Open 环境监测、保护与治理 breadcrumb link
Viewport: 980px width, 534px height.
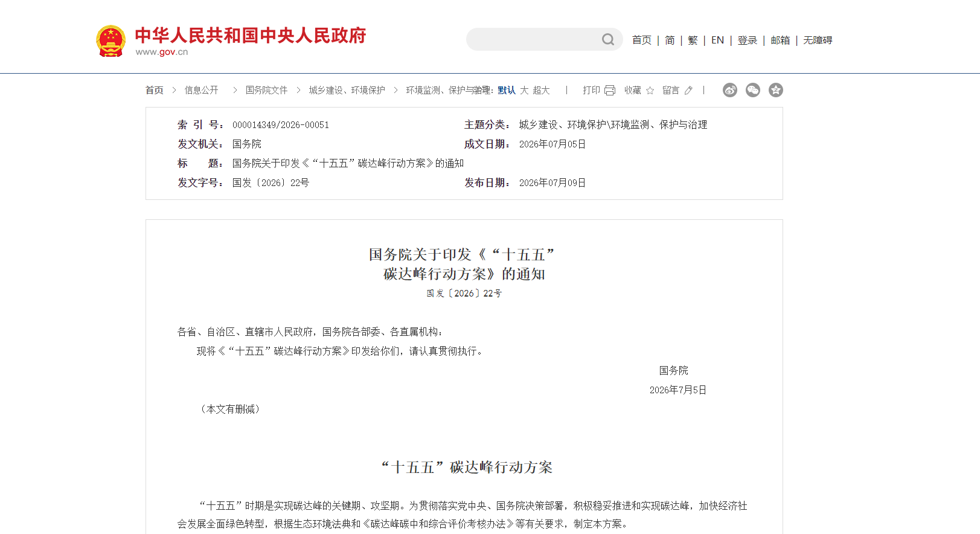(x=448, y=90)
